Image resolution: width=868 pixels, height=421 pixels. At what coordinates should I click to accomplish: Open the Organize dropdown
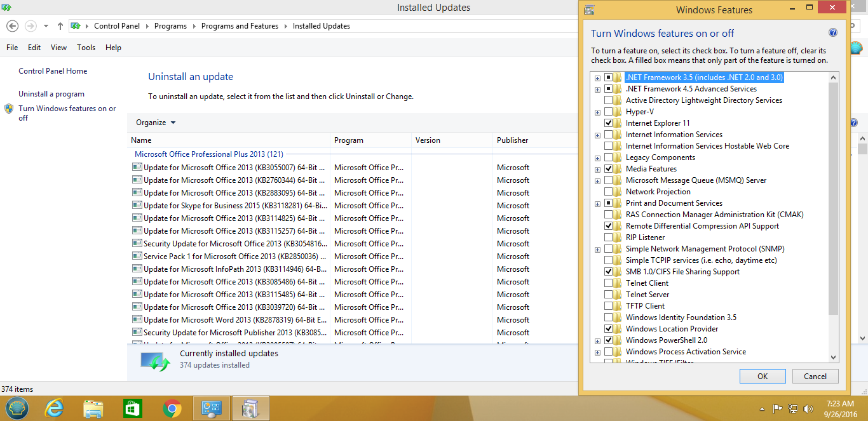(156, 123)
